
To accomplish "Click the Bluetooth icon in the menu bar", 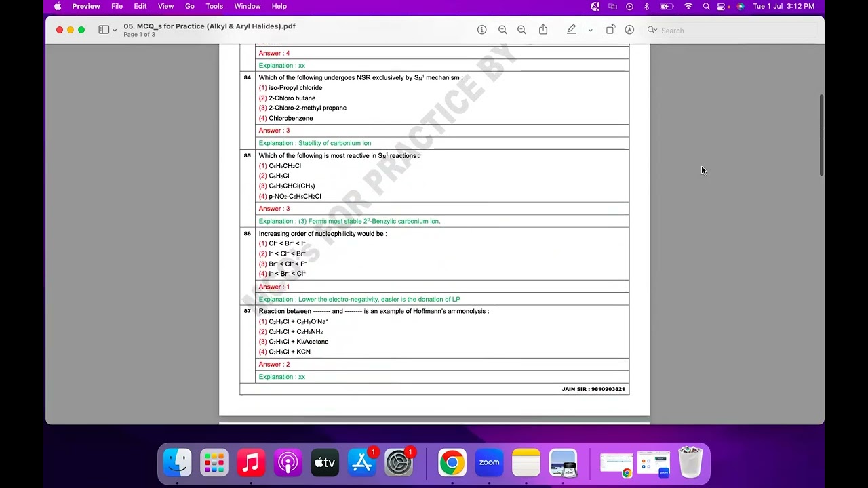I will [646, 6].
